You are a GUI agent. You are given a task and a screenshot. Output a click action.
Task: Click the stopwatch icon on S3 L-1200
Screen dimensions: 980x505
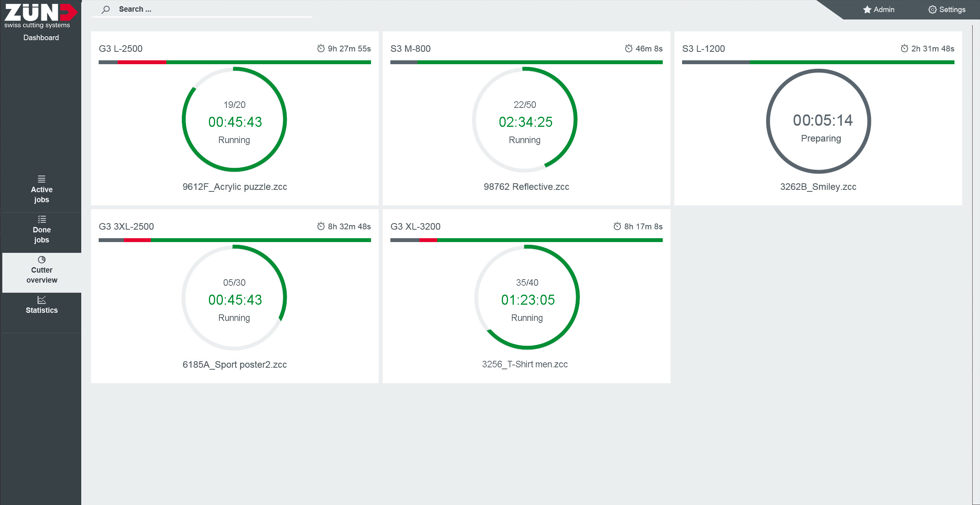tap(904, 48)
